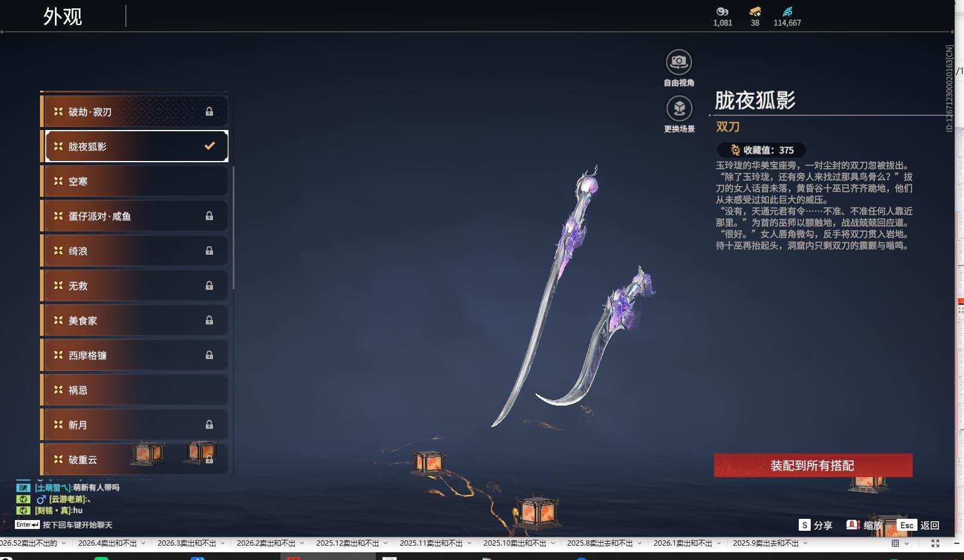Viewport: 964px width, 560px height.
Task: Open dropdown arrow on 2026.4卖出和不出 tab
Action: pos(143,543)
